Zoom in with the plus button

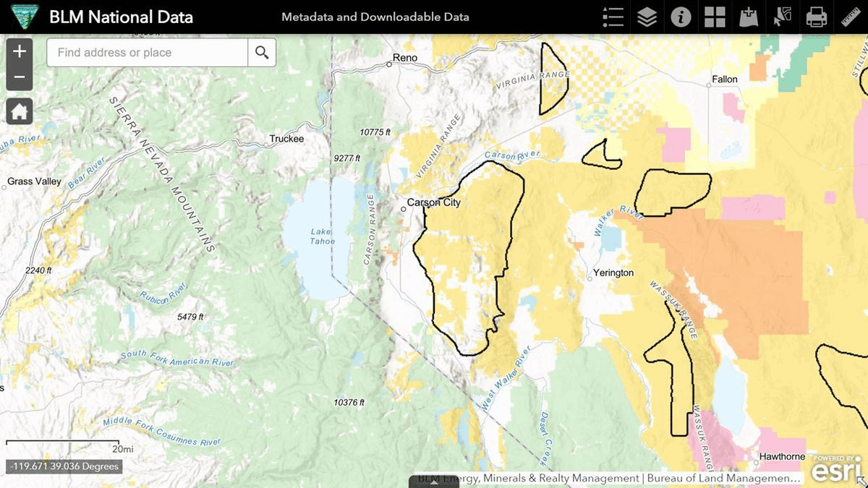click(20, 51)
